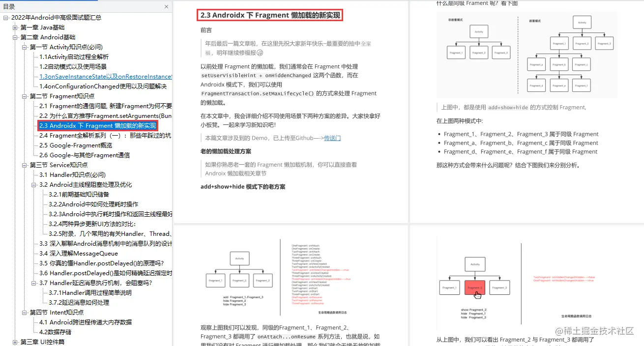
Task: Click the 同级 Fragment mode diagram image
Action: click(527, 55)
